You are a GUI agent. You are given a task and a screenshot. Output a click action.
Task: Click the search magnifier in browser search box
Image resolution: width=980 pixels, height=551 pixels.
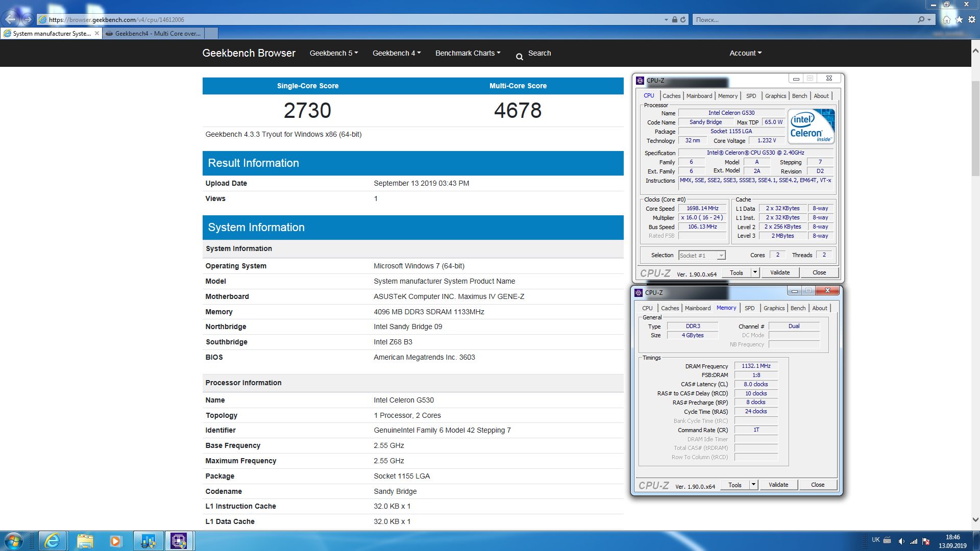pyautogui.click(x=921, y=19)
